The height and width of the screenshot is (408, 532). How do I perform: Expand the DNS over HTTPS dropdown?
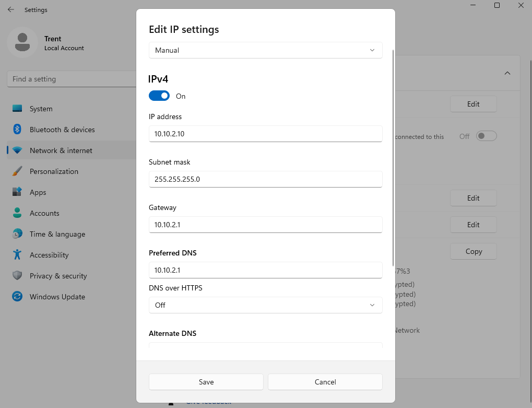pyautogui.click(x=265, y=305)
